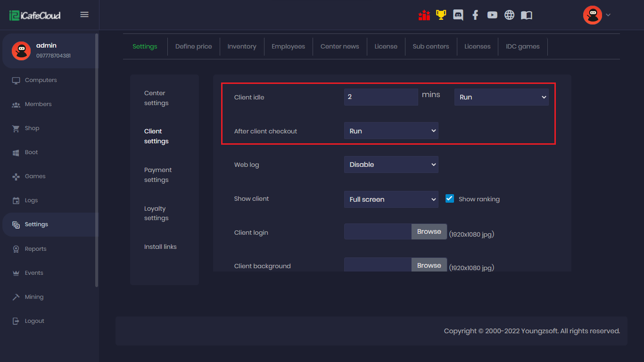Click the Events crown icon
644x362 pixels.
16,273
